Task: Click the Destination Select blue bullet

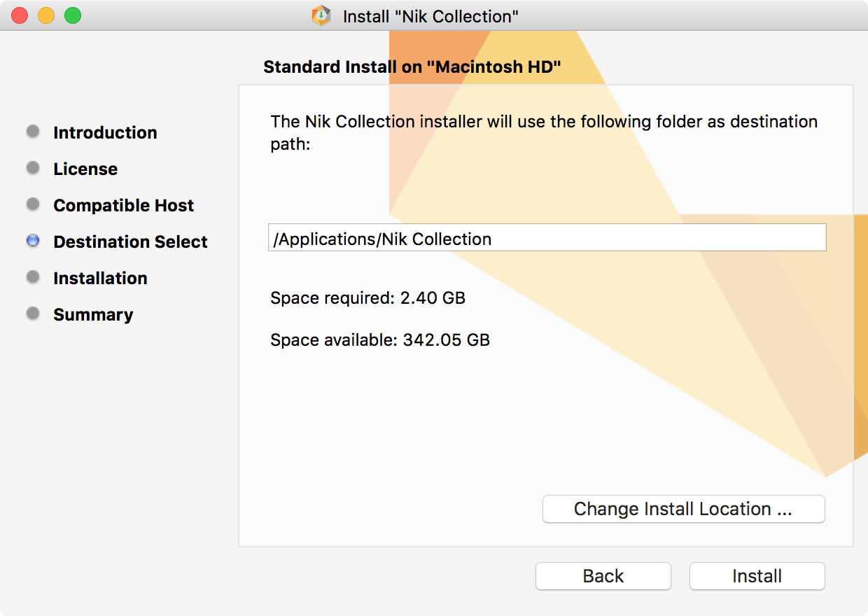Action: coord(33,241)
